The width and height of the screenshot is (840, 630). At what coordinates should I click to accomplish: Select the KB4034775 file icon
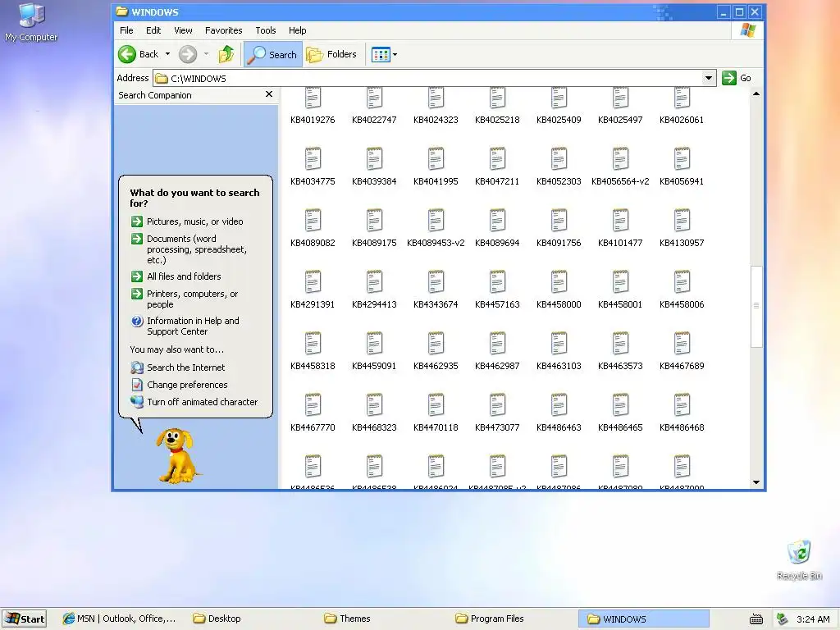pos(313,158)
